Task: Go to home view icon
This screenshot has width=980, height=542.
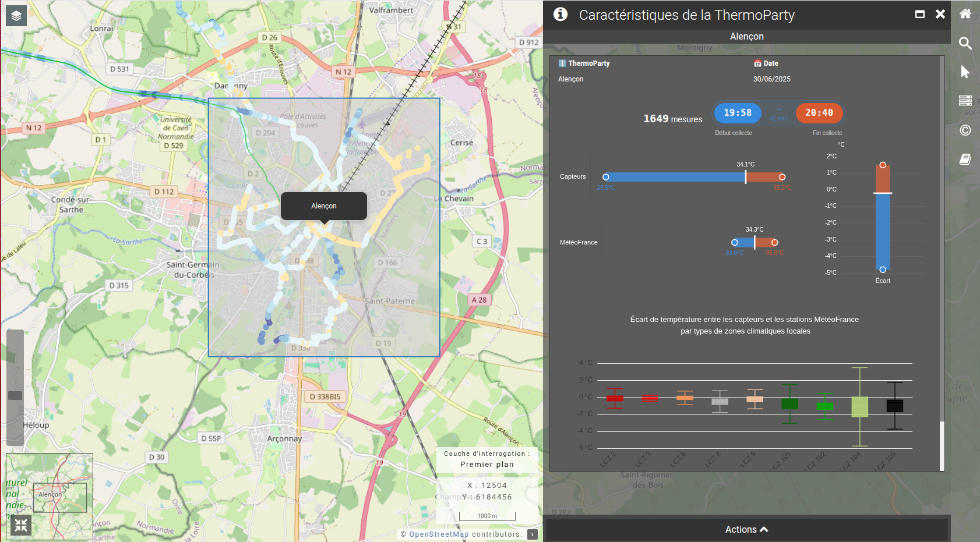Action: click(x=965, y=14)
